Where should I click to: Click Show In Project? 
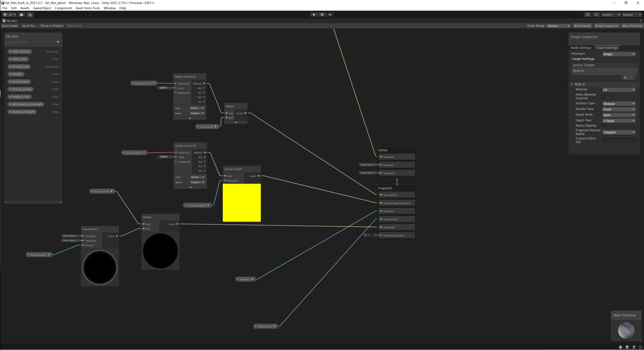coord(52,25)
